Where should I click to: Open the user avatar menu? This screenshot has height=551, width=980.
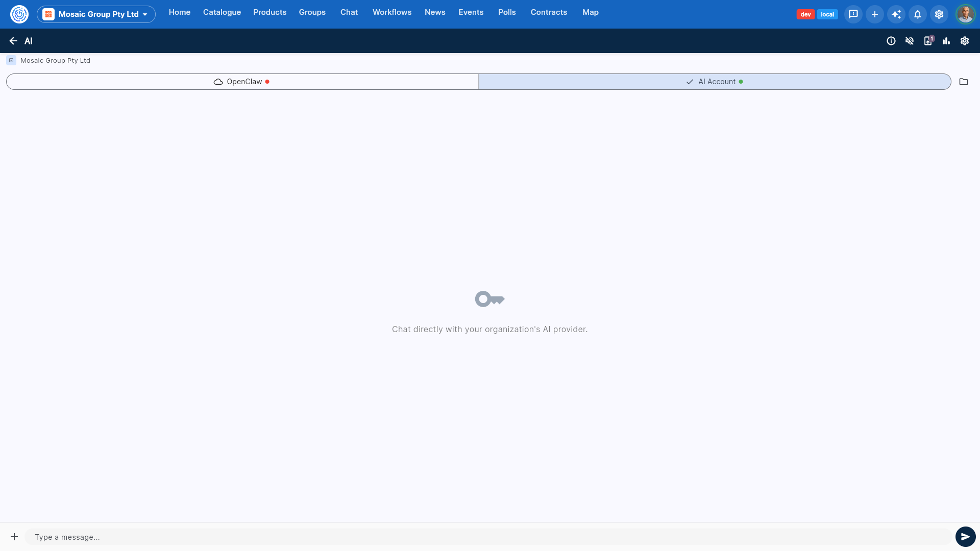click(x=965, y=14)
